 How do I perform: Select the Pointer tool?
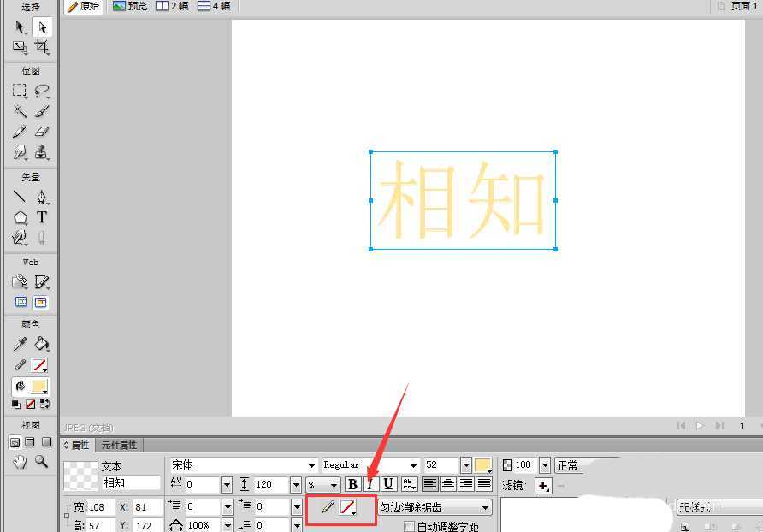[21, 27]
